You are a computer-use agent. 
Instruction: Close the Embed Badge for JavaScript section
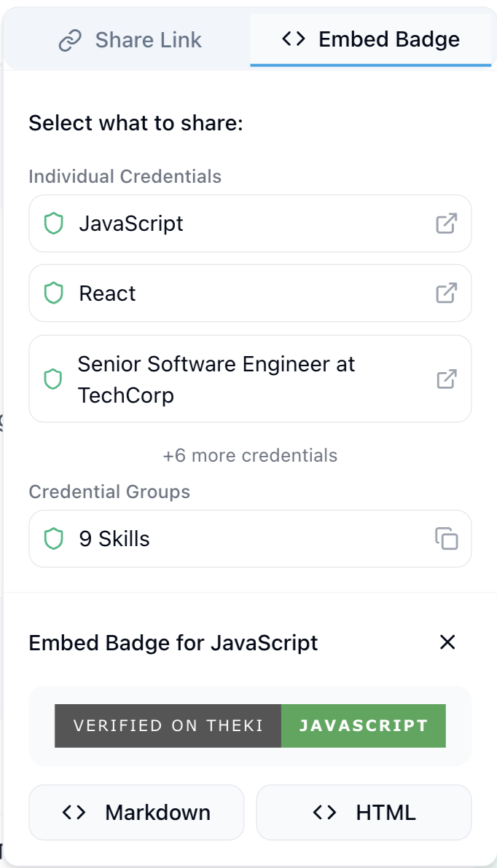pyautogui.click(x=447, y=642)
